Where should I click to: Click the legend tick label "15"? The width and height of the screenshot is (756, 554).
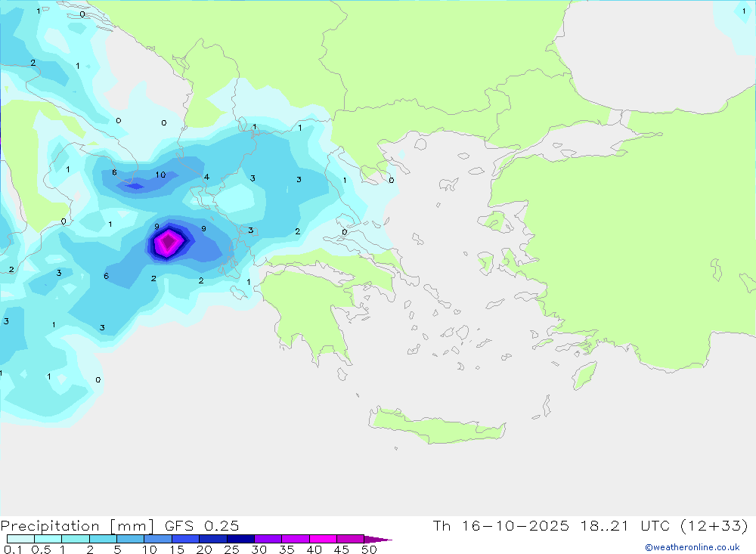pos(177,549)
